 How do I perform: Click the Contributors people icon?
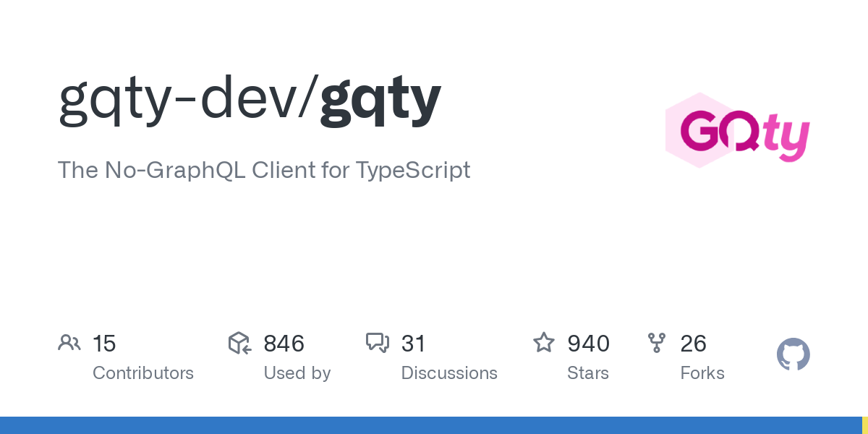69,343
